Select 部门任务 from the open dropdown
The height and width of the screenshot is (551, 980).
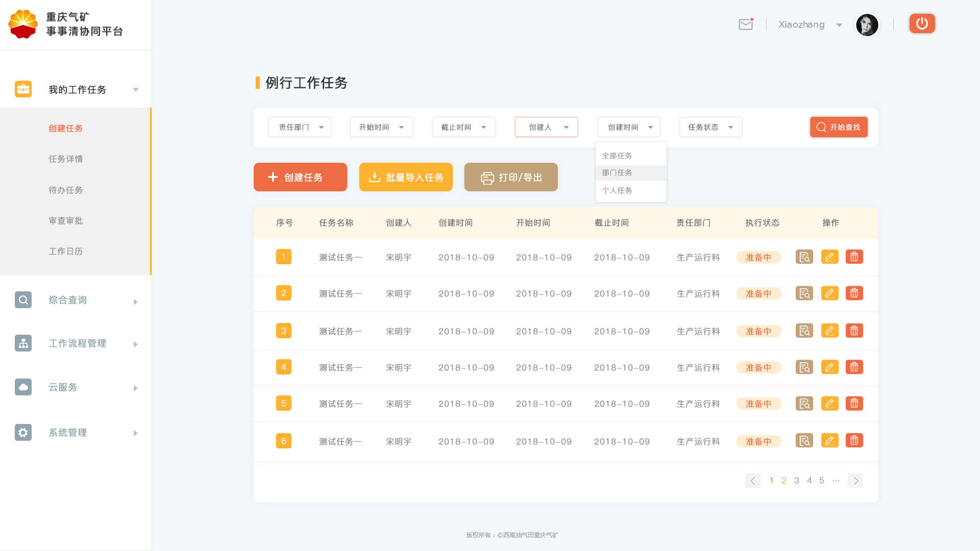coord(617,172)
